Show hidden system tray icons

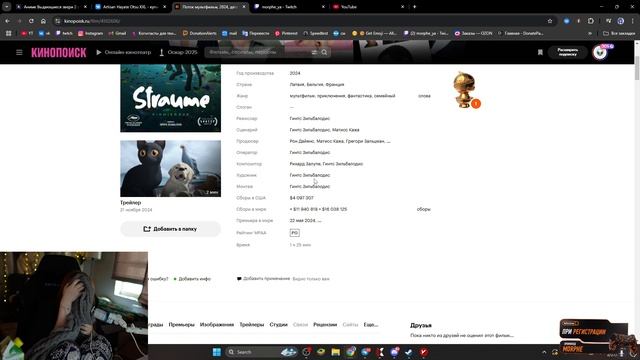(544, 352)
